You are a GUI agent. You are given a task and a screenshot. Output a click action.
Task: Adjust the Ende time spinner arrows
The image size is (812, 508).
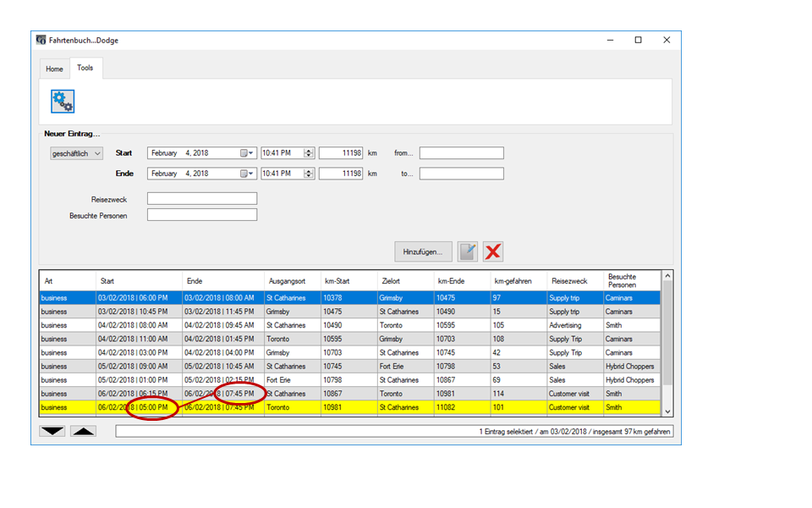(309, 174)
